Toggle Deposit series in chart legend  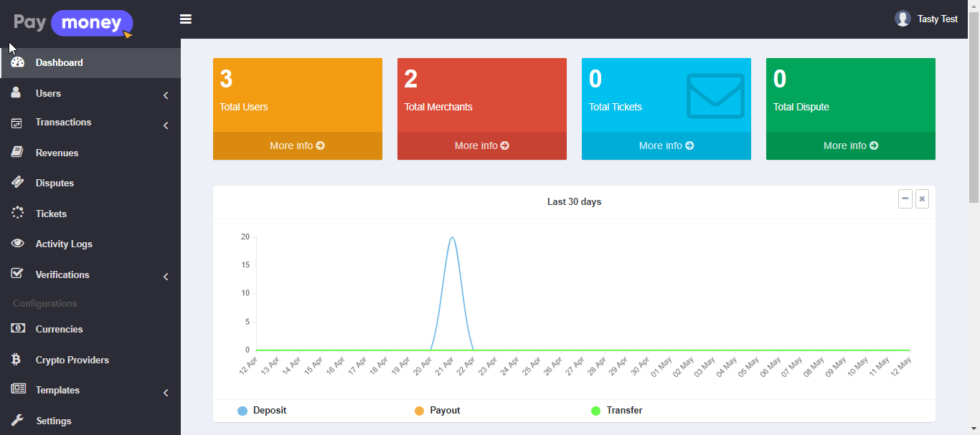262,411
